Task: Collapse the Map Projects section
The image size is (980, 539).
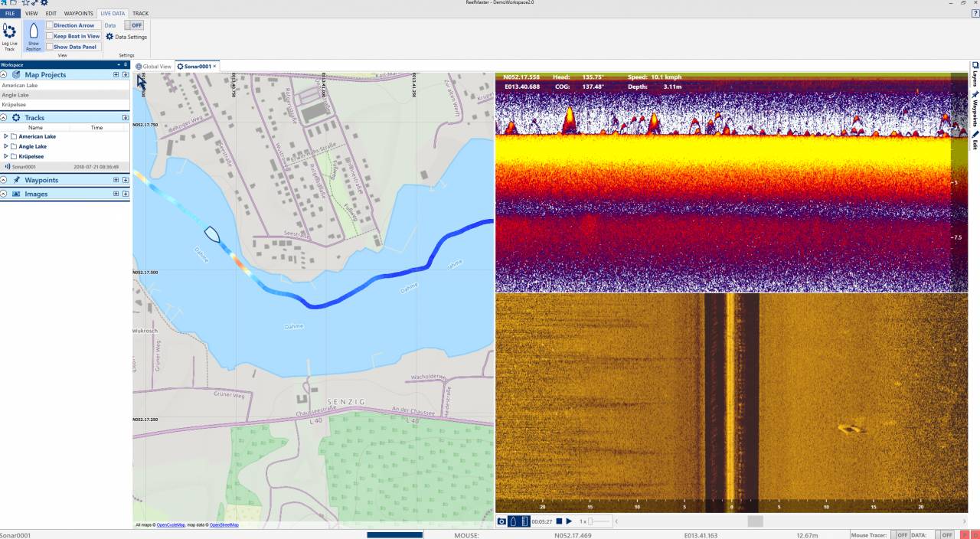Action: [4, 75]
